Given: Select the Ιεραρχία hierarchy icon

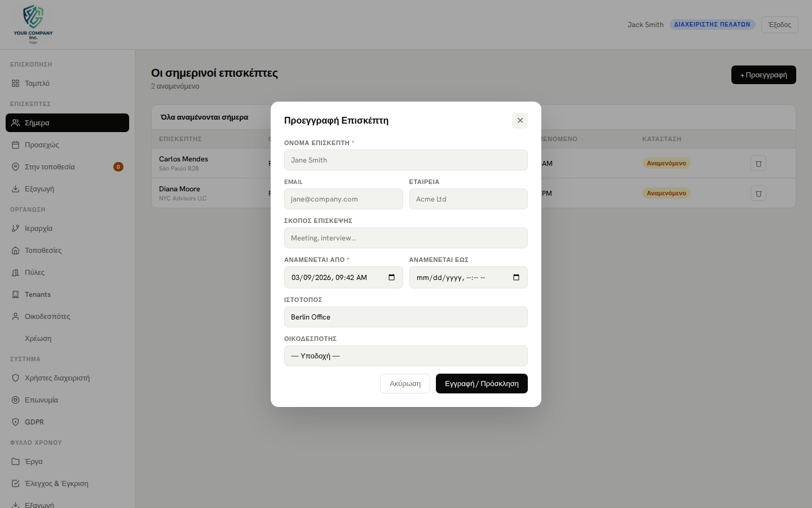Looking at the screenshot, I should pyautogui.click(x=15, y=228).
